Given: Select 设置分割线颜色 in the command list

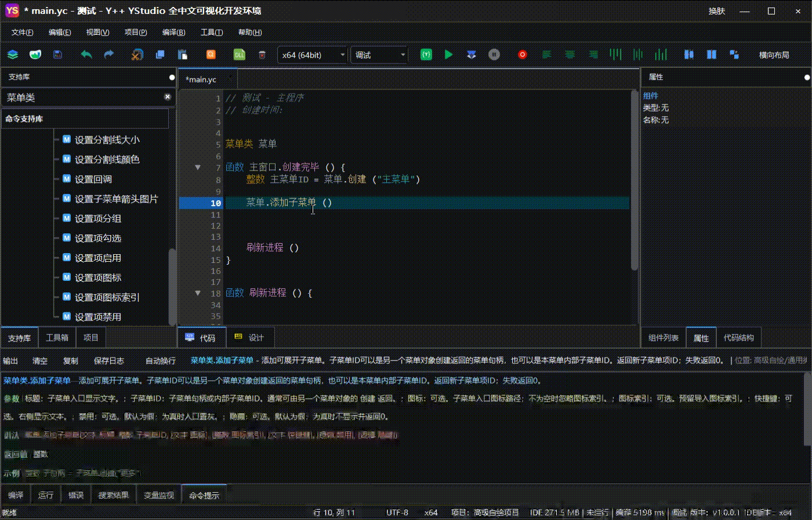Looking at the screenshot, I should point(107,160).
